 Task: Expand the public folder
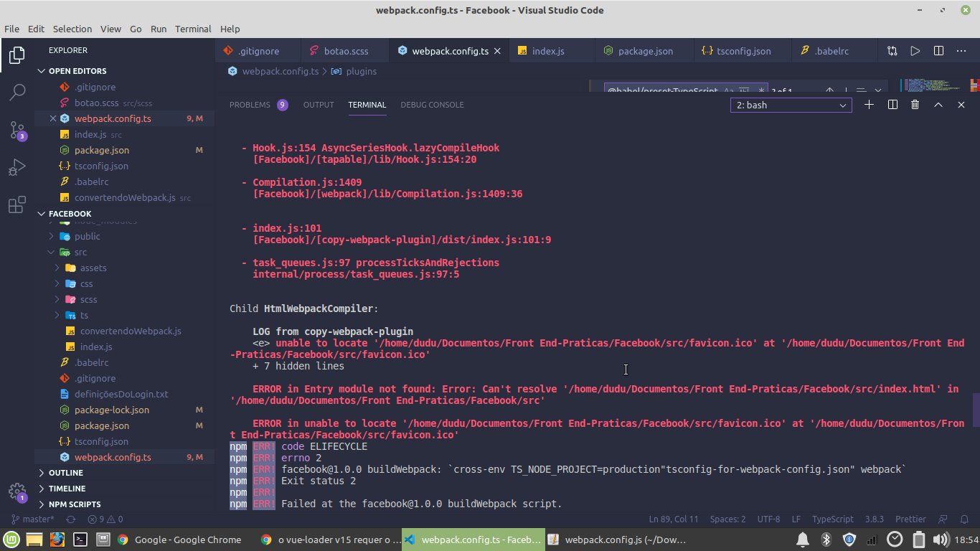[x=124, y=236]
